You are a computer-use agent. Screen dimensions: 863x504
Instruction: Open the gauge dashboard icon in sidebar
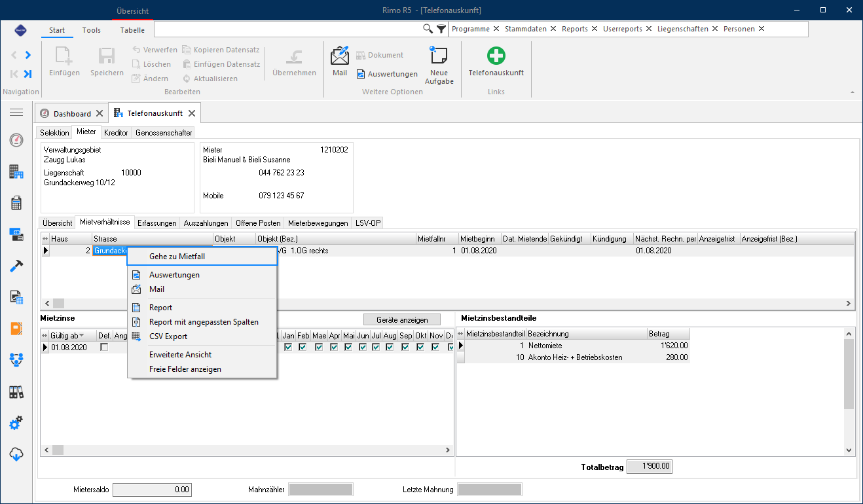pos(16,140)
